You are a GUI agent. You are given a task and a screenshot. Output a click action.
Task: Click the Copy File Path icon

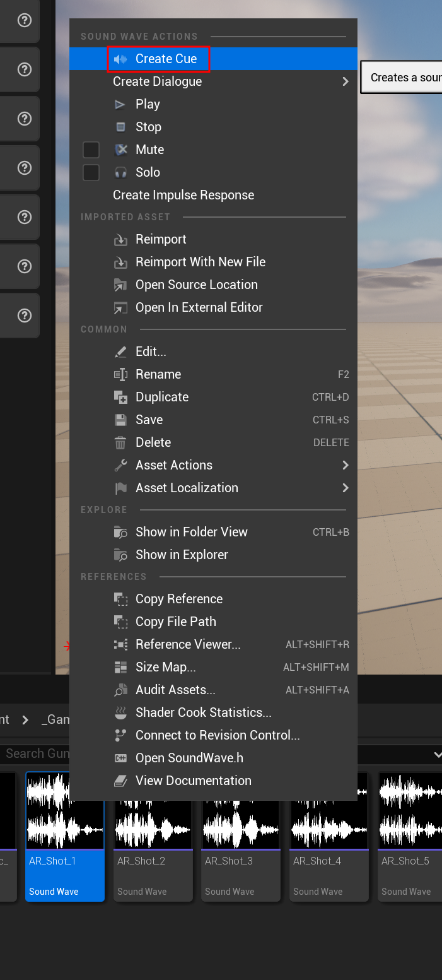pos(120,622)
